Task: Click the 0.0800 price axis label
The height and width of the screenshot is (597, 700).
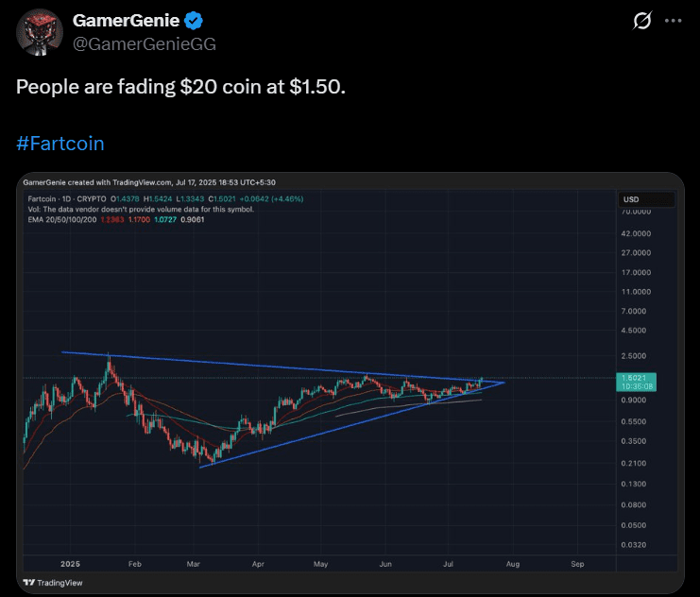Action: (x=634, y=505)
